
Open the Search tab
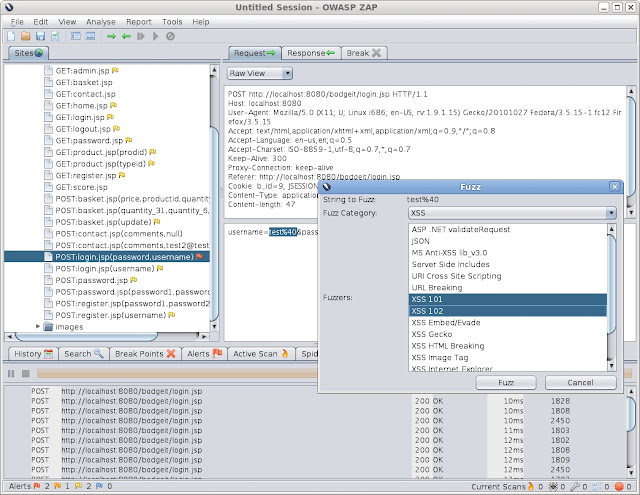[x=84, y=354]
